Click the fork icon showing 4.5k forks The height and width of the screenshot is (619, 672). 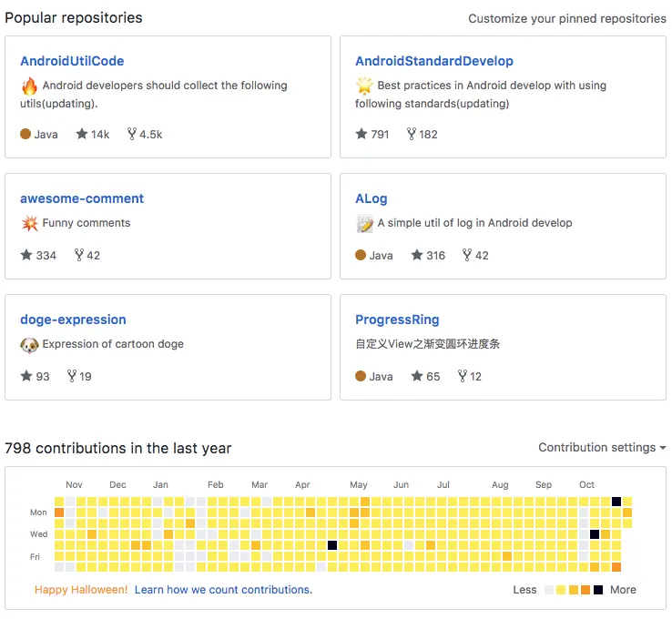[131, 134]
